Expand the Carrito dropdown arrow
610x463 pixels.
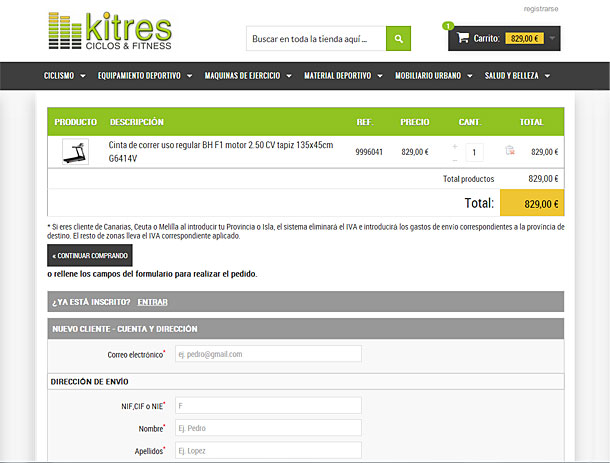point(553,39)
